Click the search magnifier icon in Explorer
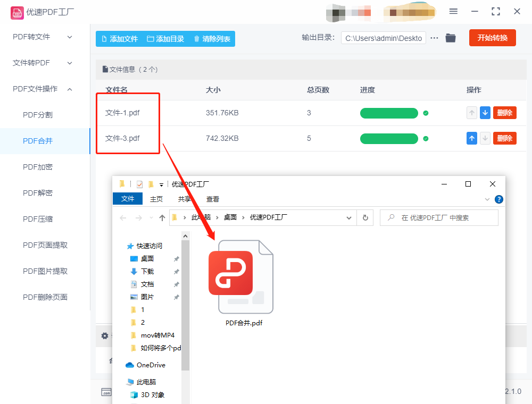The height and width of the screenshot is (404, 532). pos(391,217)
